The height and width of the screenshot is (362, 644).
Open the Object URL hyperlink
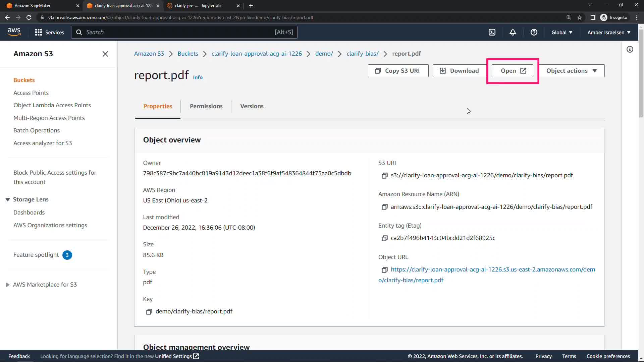492,269
